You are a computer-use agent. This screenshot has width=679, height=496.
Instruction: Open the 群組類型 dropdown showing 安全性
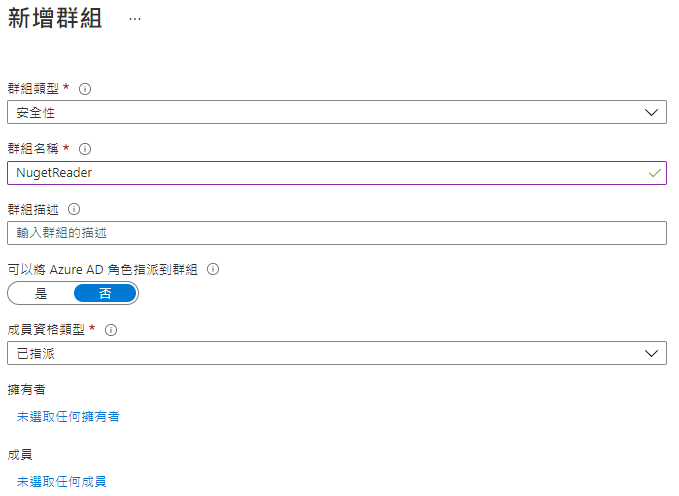point(337,112)
